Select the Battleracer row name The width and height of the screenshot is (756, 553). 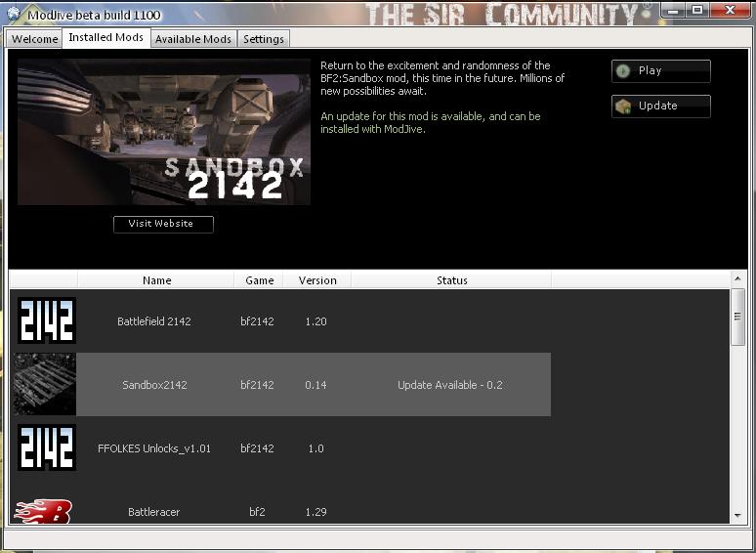click(x=153, y=512)
